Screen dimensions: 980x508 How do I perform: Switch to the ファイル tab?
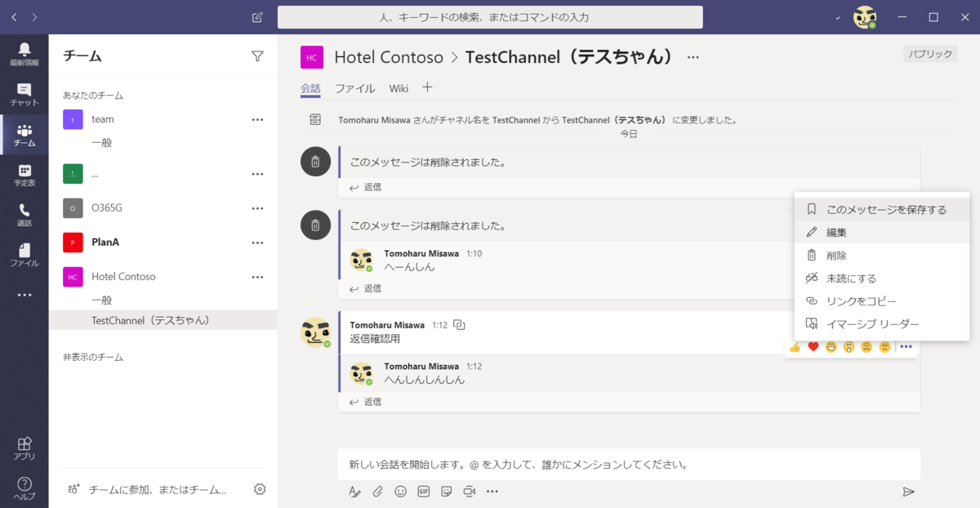tap(355, 88)
